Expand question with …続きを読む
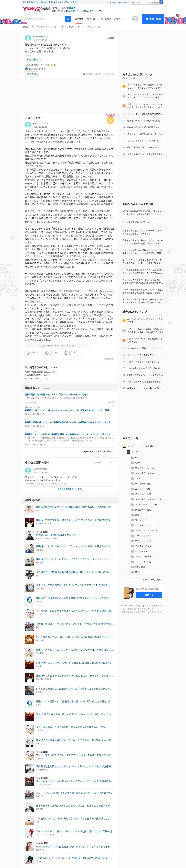This screenshot has height=868, width=186. pos(33,59)
